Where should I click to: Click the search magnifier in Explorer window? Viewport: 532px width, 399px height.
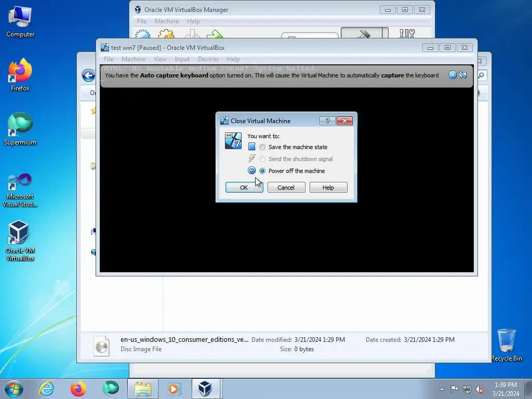tap(482, 75)
